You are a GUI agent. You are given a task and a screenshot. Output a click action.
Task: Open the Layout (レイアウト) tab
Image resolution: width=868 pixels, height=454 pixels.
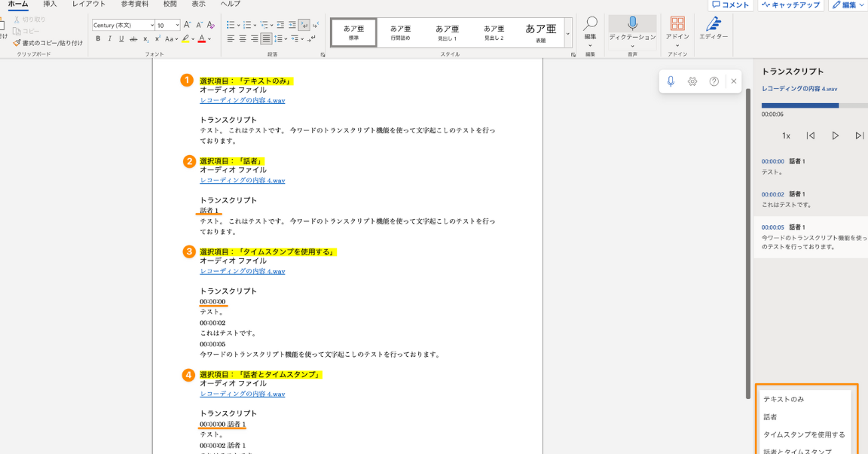coord(89,4)
